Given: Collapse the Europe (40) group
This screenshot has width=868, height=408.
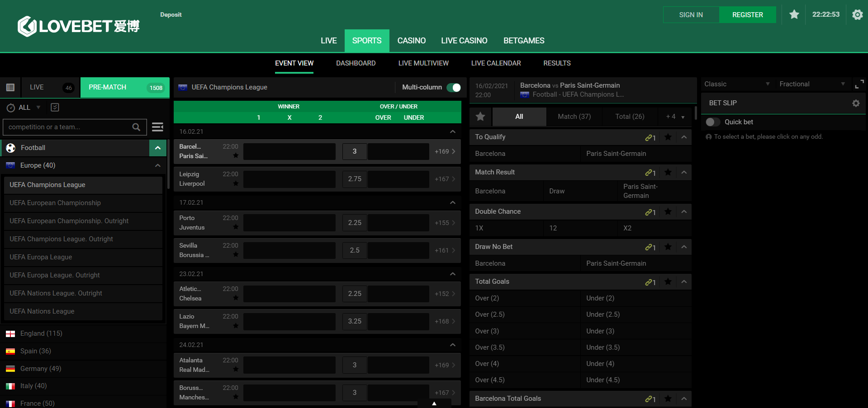Looking at the screenshot, I should (x=158, y=165).
